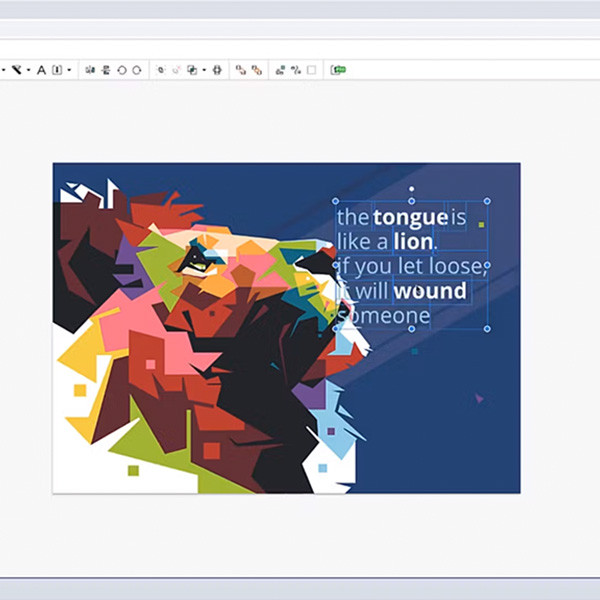Select the letter A text tool
Viewport: 600px width, 600px height.
pyautogui.click(x=41, y=70)
